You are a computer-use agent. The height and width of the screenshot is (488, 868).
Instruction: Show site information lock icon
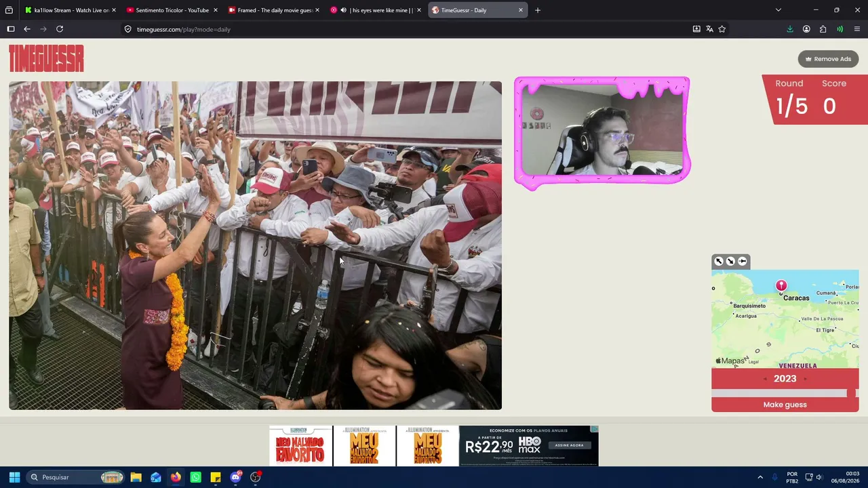coord(127,29)
